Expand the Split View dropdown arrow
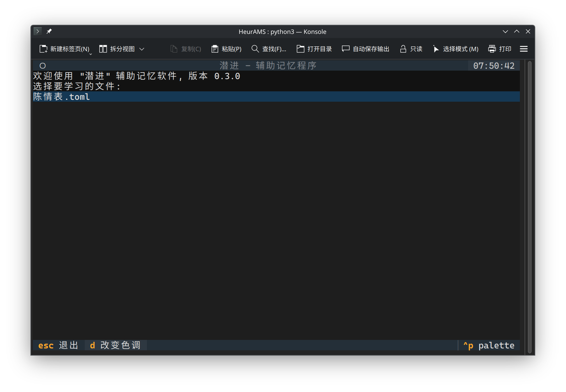 [142, 49]
